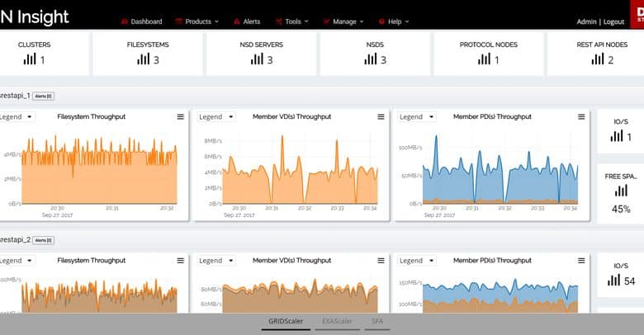The height and width of the screenshot is (335, 644).
Task: Switch to the EXAScaler tab
Action: tap(337, 321)
